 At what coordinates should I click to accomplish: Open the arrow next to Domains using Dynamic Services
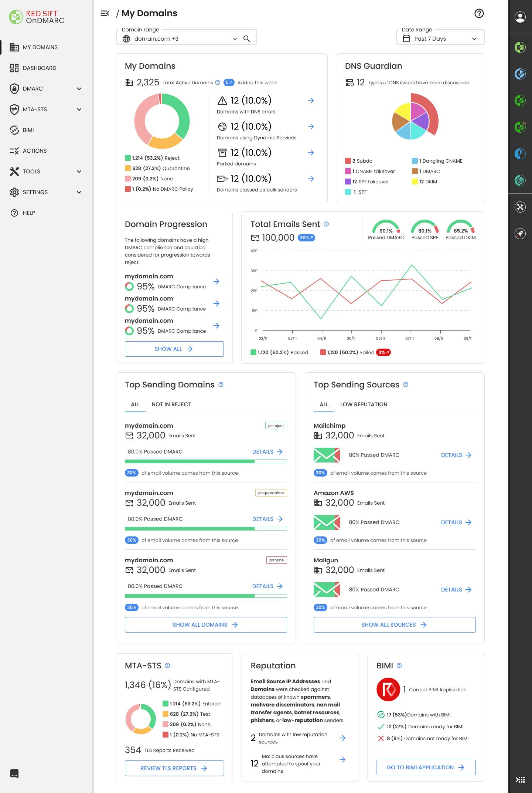pos(311,127)
